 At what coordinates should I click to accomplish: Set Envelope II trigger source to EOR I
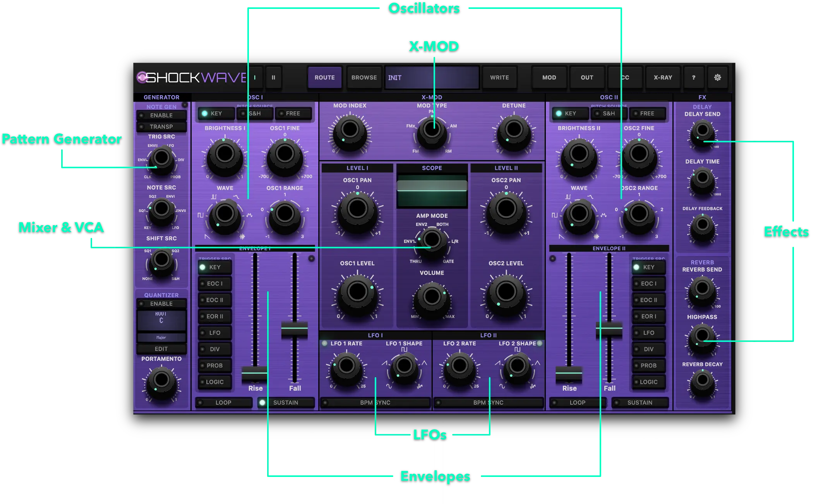[x=649, y=316]
